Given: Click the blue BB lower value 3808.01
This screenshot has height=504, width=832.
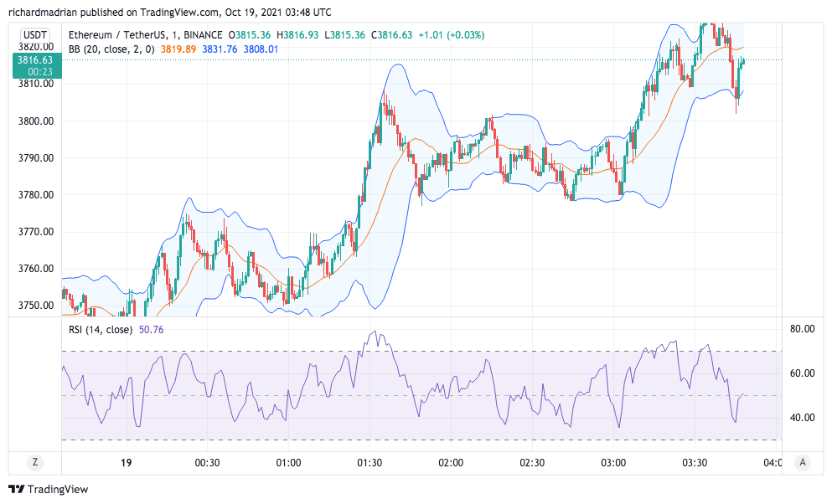Looking at the screenshot, I should (261, 49).
